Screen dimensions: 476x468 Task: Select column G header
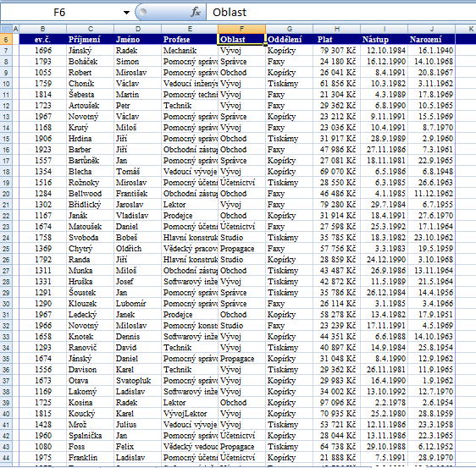[290, 29]
